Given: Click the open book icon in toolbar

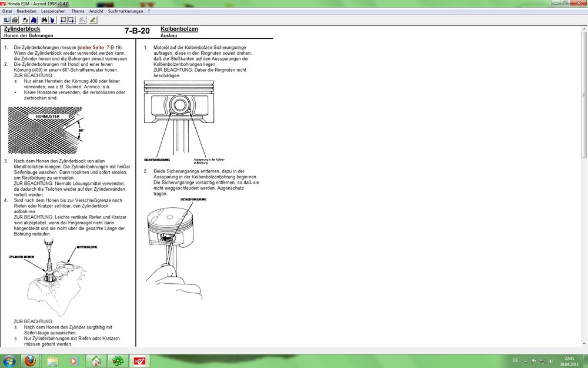Looking at the screenshot, I should [x=6, y=20].
